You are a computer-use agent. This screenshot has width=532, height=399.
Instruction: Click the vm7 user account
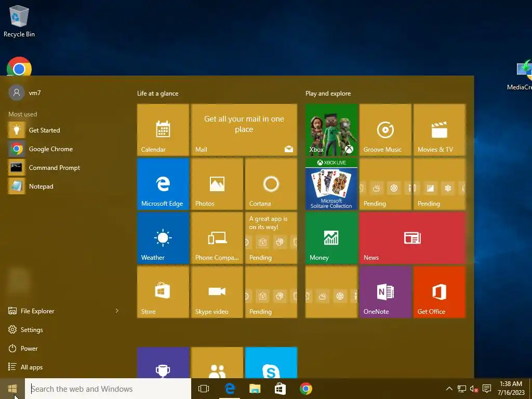25,92
